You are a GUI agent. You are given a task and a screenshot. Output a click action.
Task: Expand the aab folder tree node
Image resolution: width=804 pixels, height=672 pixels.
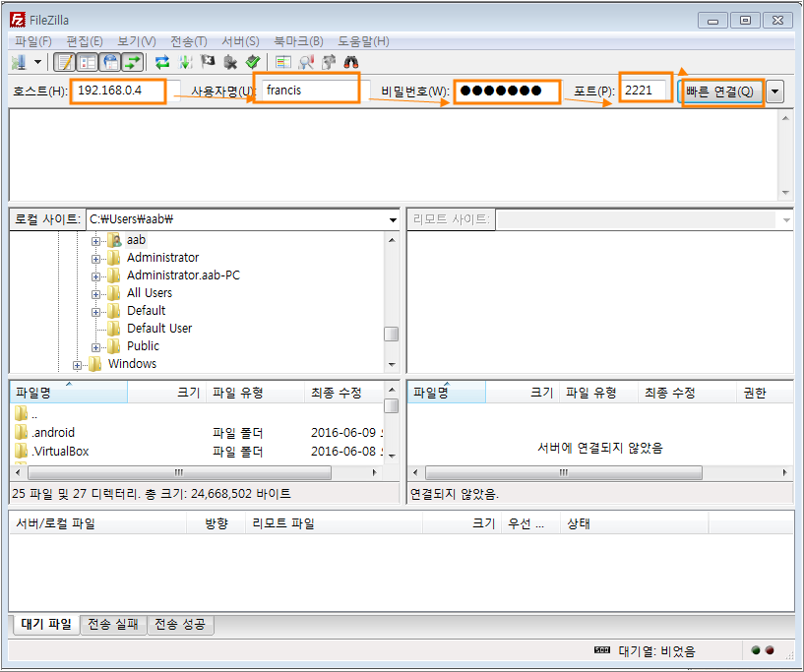pos(95,241)
